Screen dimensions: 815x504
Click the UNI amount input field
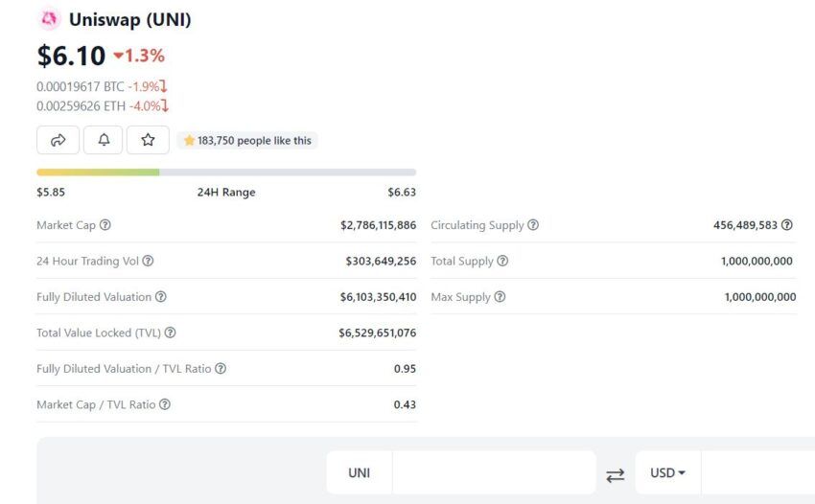(494, 472)
